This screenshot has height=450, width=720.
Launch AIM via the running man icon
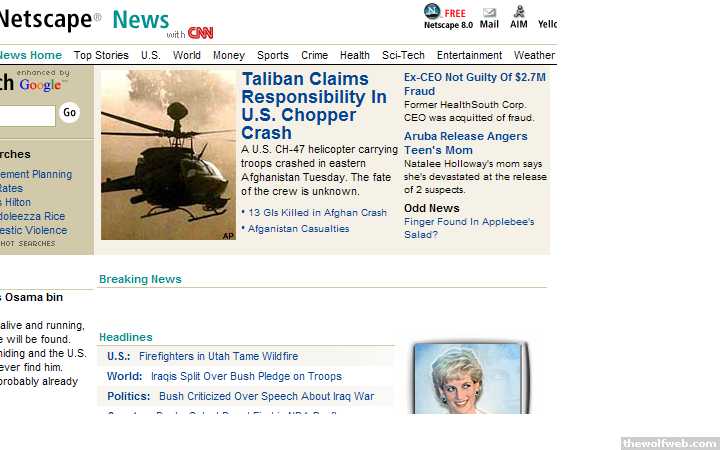tap(519, 11)
